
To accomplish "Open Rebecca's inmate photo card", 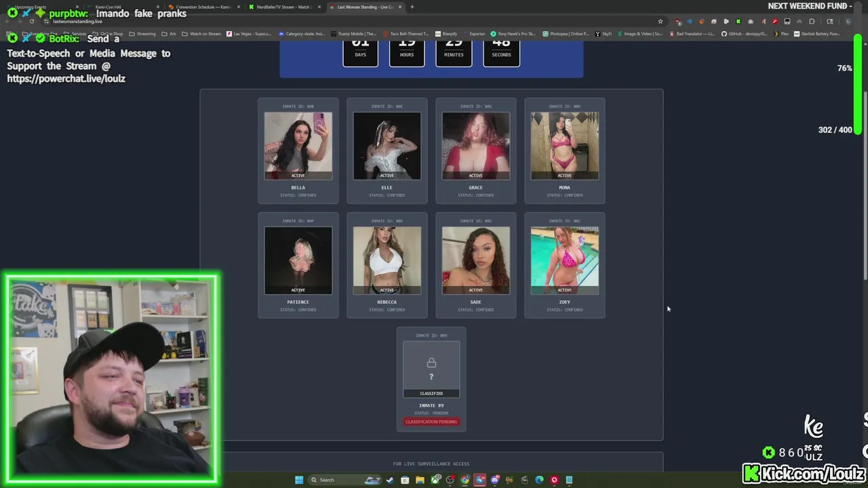I will [x=387, y=260].
